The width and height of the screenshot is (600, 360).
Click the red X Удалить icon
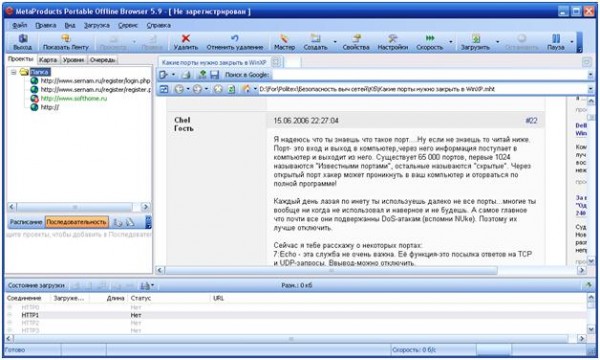(186, 38)
